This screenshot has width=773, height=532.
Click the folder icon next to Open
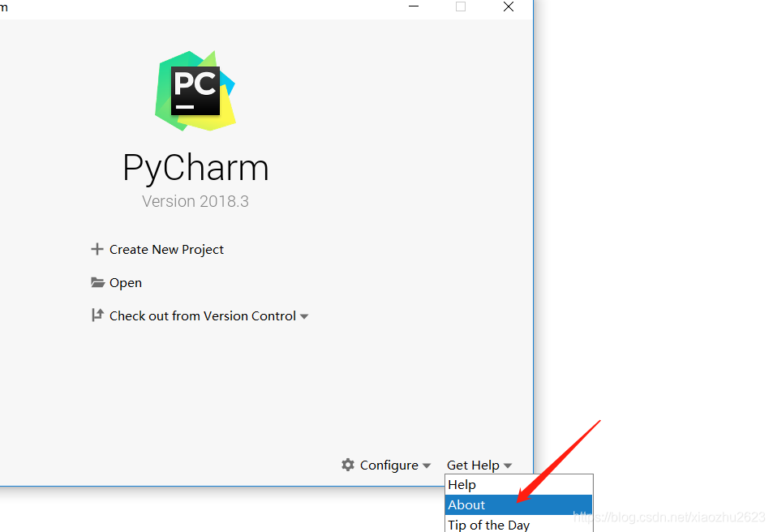pyautogui.click(x=97, y=282)
